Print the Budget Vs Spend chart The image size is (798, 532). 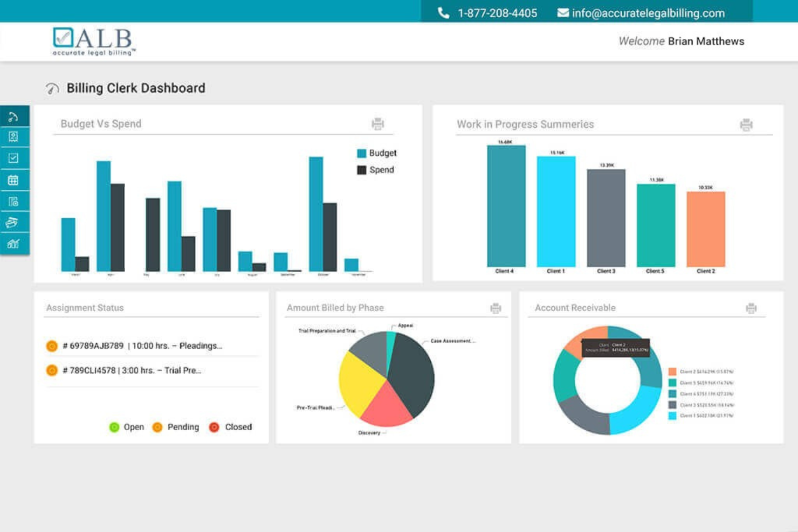coord(378,124)
